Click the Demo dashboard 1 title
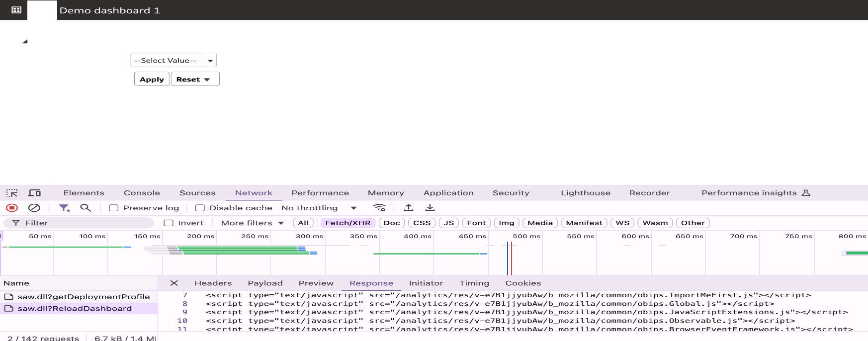Viewport: 868px width, 341px height. [x=109, y=10]
